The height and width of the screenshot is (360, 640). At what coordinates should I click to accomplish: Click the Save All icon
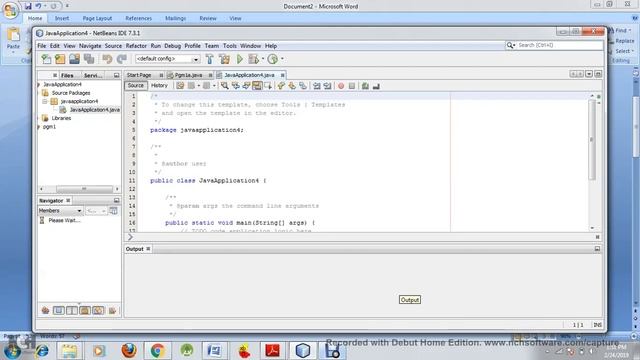tap(89, 59)
